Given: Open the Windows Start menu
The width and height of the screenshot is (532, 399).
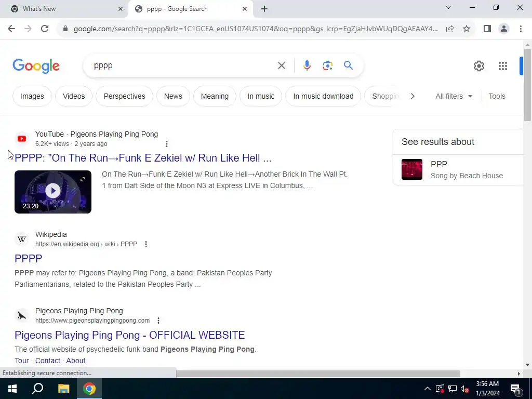Looking at the screenshot, I should [x=12, y=389].
